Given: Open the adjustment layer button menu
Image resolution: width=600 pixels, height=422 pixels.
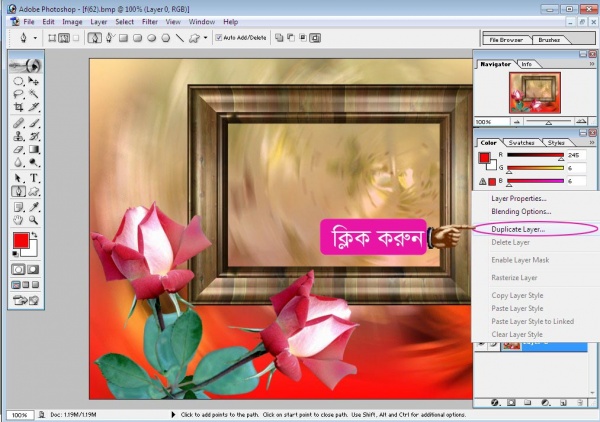Looking at the screenshot, I should pos(546,402).
